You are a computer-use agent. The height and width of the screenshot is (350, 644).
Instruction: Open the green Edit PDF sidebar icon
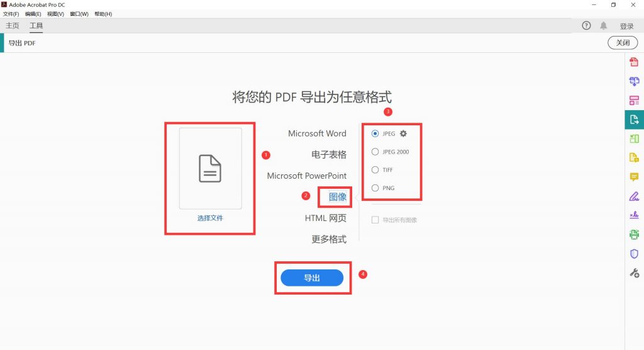coord(634,138)
